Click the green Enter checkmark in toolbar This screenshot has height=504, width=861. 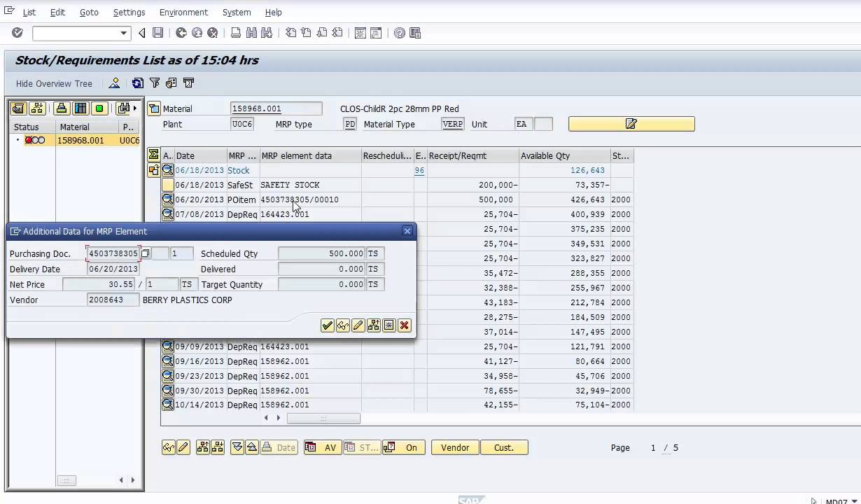pos(17,33)
